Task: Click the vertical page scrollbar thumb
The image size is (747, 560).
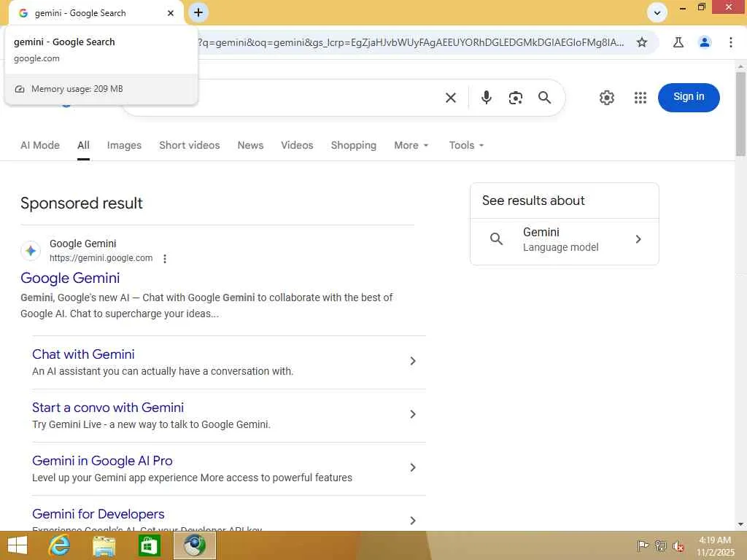Action: tap(740, 114)
